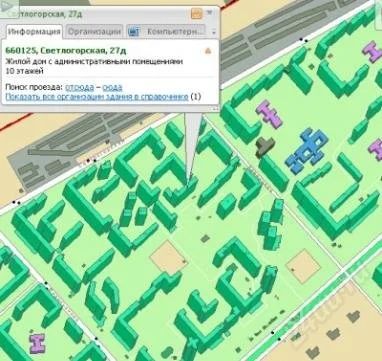Open the popup header dropdown arrow
This screenshot has width=382, height=361.
pos(210,13)
